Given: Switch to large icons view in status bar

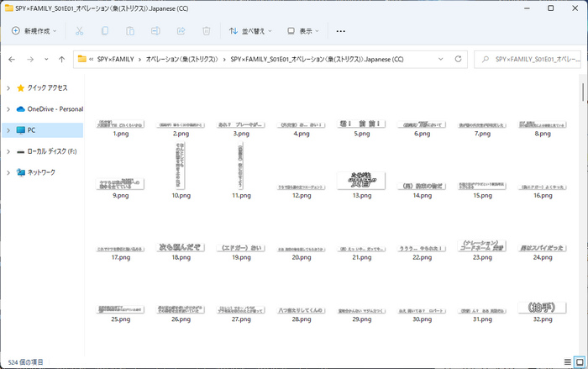Looking at the screenshot, I should coord(580,362).
